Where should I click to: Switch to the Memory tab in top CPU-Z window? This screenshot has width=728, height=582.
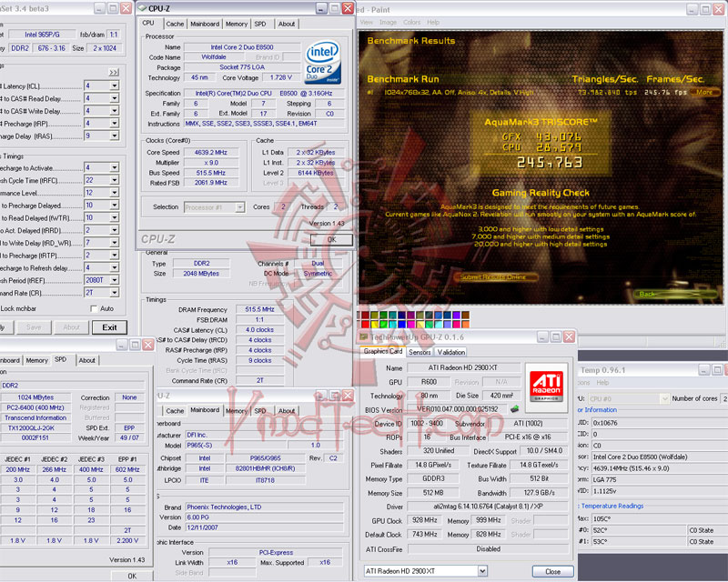click(237, 25)
